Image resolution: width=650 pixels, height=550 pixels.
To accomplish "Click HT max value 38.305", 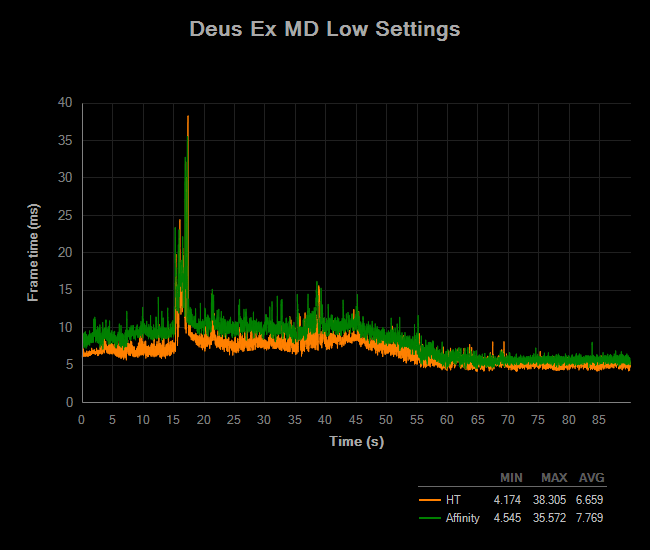I will point(549,500).
